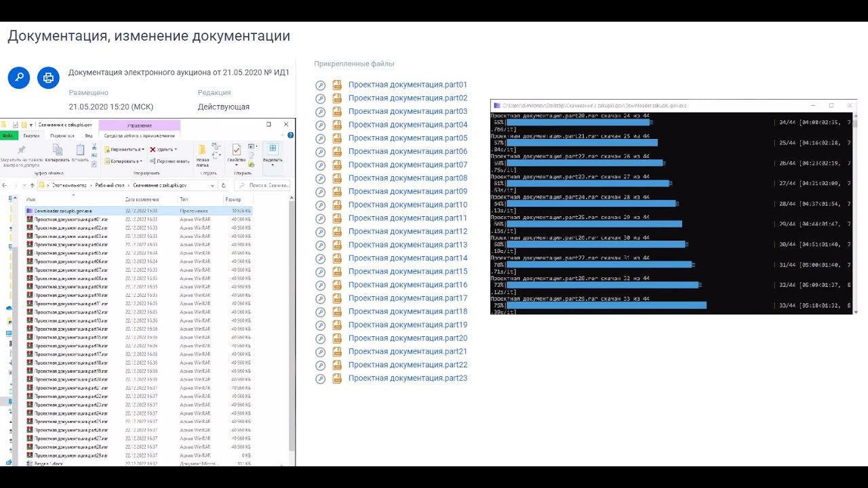This screenshot has height=488, width=868.
Task: Click 55% progress bar in console window
Action: coord(578,123)
